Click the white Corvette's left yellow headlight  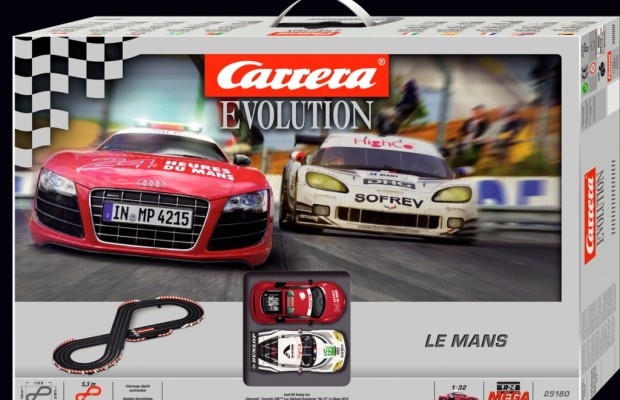326,182
